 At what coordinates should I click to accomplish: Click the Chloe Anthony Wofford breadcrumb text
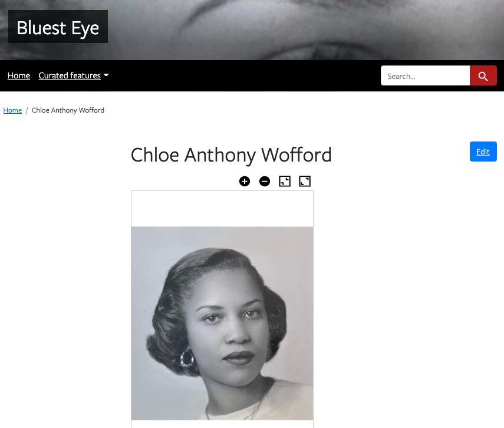[68, 110]
